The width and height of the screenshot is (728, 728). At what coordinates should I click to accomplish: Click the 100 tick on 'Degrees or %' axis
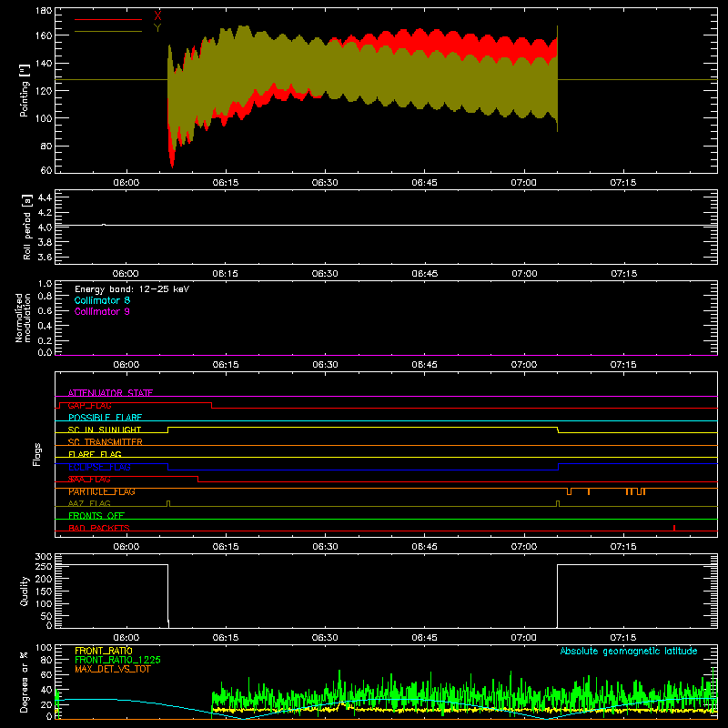[44, 648]
